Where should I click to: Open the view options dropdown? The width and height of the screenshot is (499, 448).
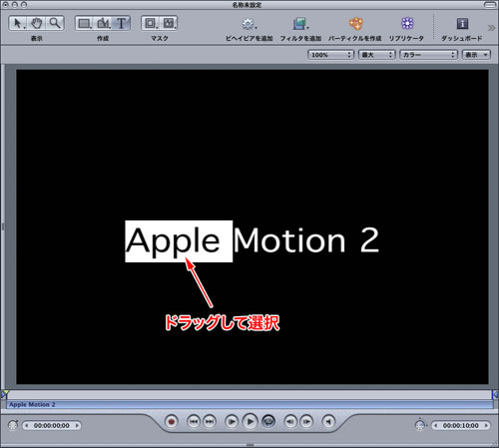pos(476,55)
